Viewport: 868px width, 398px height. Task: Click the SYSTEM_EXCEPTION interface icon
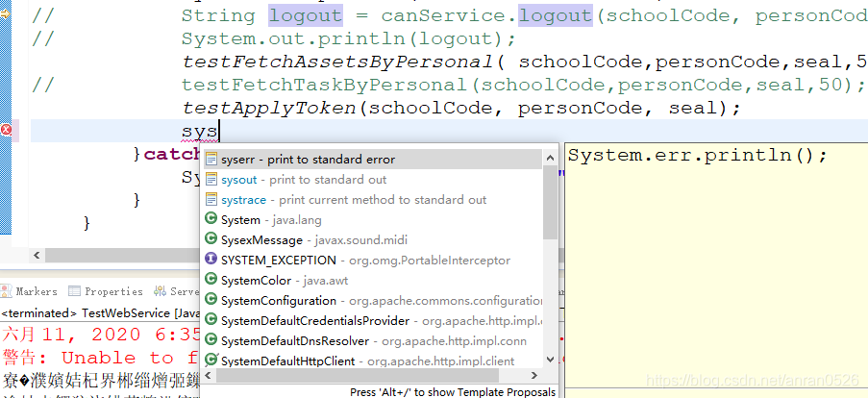tap(211, 259)
